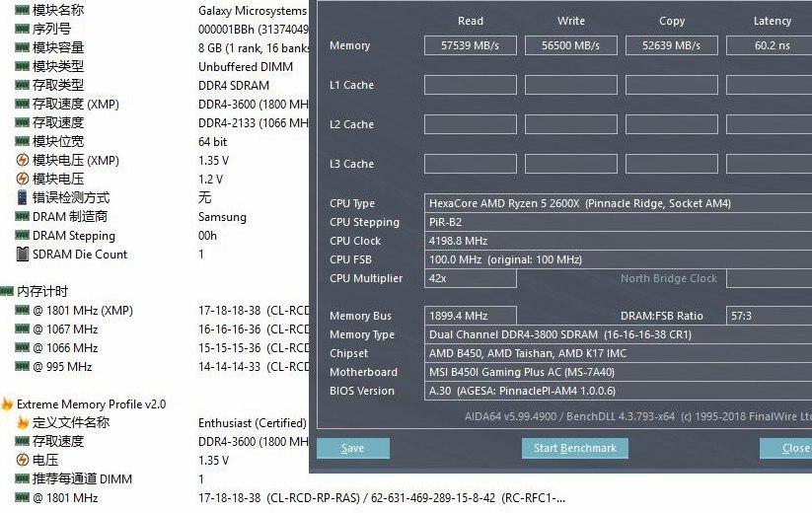Click the chip icon beside SDRAM Die Count
The image size is (812, 513).
pos(23,255)
